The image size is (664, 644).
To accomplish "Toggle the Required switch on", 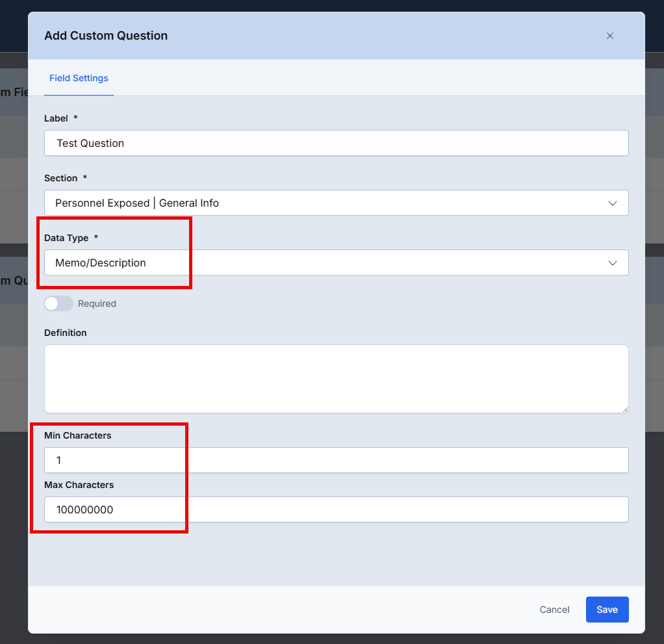I will click(x=58, y=303).
